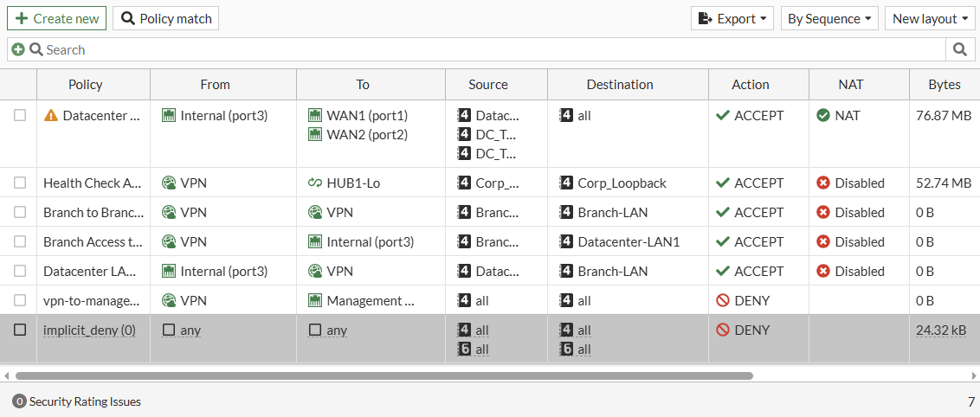This screenshot has height=417, width=980.
Task: Click the HUB1-Lo loopback interface icon
Action: pyautogui.click(x=315, y=183)
